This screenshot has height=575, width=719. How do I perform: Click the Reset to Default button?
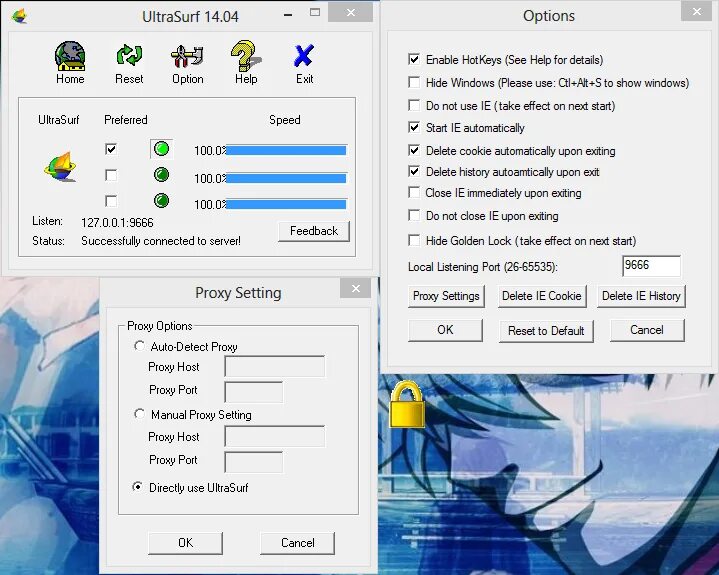coord(546,331)
